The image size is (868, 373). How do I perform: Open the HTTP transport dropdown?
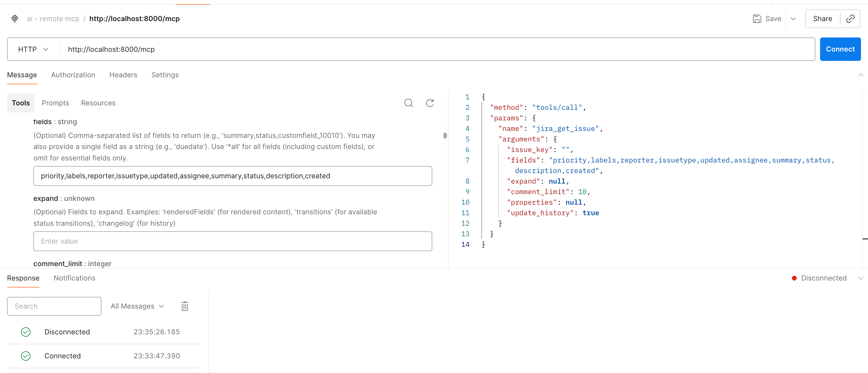coord(33,49)
